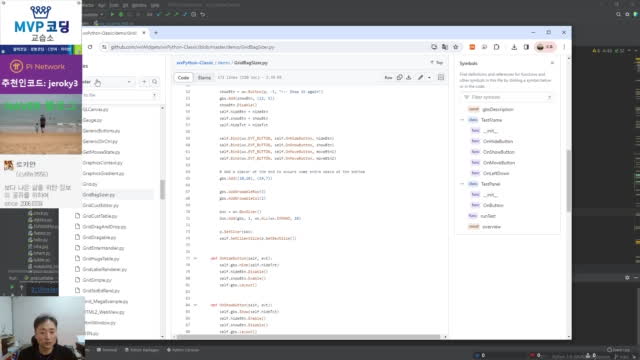Toggle the symbols panel icon

coord(441,78)
